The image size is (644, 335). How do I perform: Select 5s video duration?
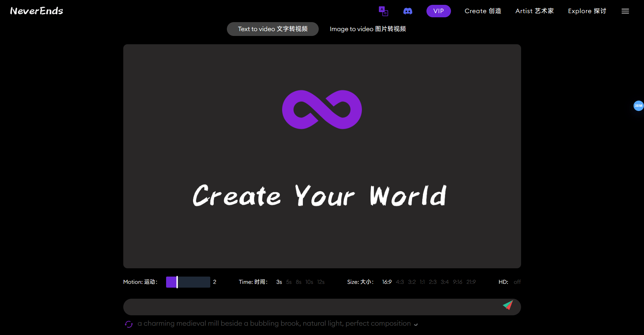(x=289, y=282)
